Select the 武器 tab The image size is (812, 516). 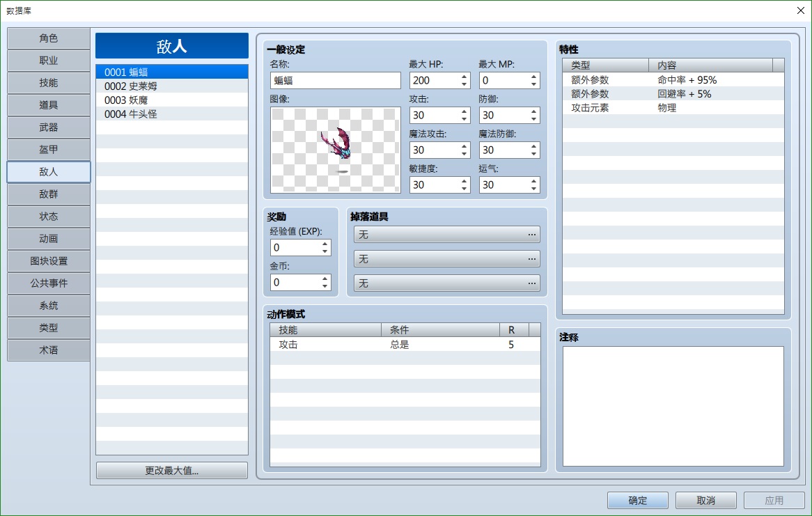(49, 127)
